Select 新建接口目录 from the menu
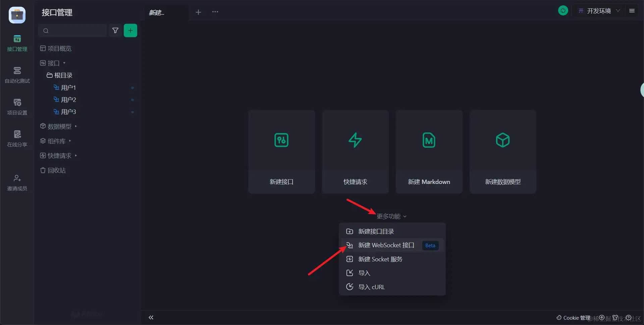 [x=392, y=232]
